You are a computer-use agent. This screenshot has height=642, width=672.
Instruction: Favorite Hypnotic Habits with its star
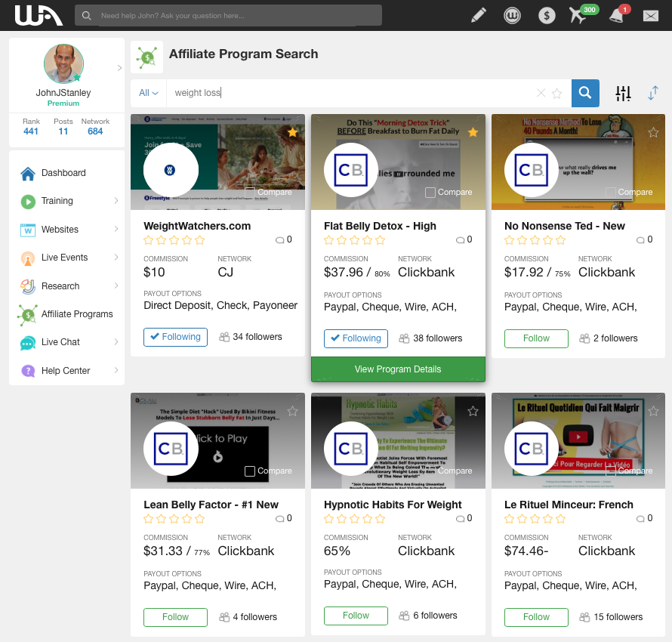pos(473,411)
